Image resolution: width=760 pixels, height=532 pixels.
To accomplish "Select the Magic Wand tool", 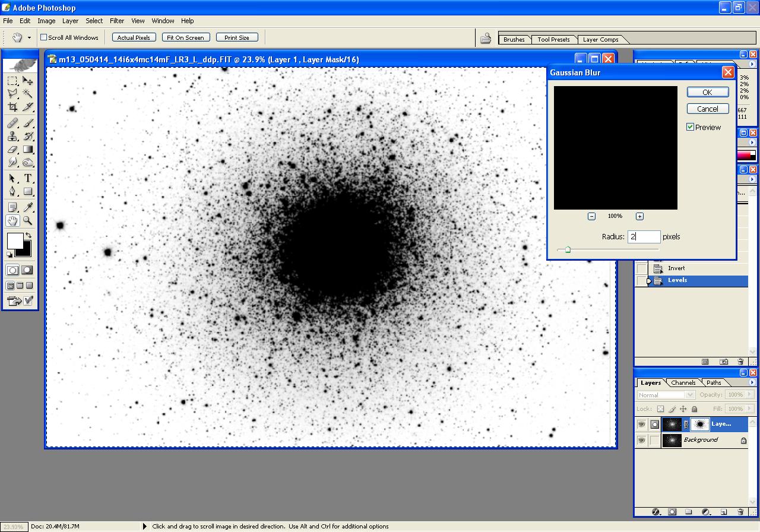I will point(28,94).
